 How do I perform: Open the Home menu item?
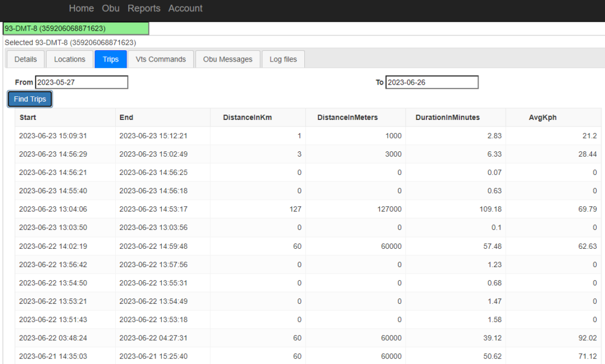point(81,8)
